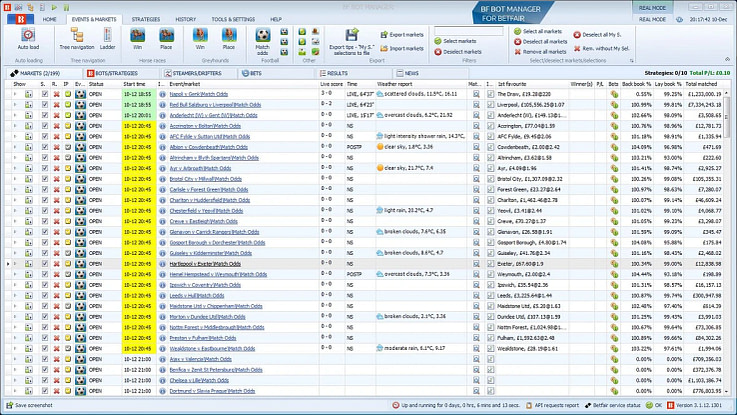737x415 pixels.
Task: Focus the market filter text field
Action: tap(469, 31)
